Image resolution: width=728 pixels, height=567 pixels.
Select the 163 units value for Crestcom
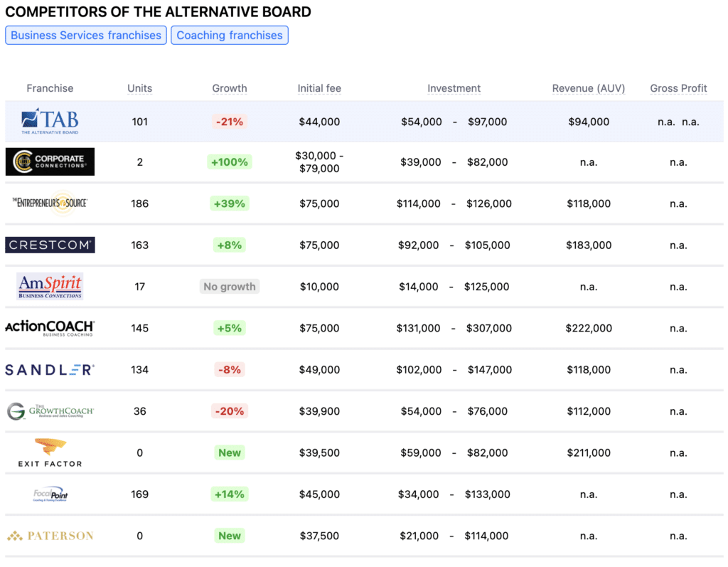pyautogui.click(x=140, y=245)
